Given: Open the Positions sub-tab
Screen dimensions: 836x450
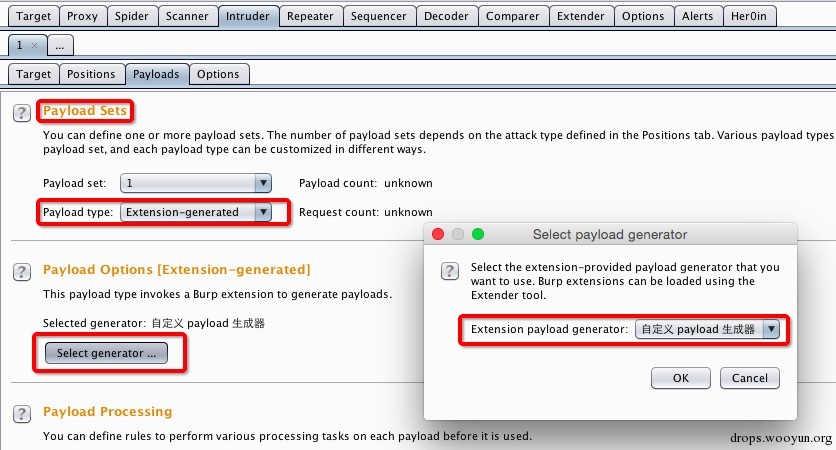Looking at the screenshot, I should click(91, 74).
